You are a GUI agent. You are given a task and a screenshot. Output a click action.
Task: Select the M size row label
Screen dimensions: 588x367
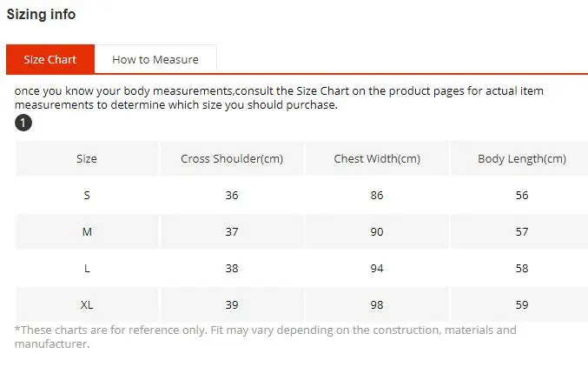87,232
